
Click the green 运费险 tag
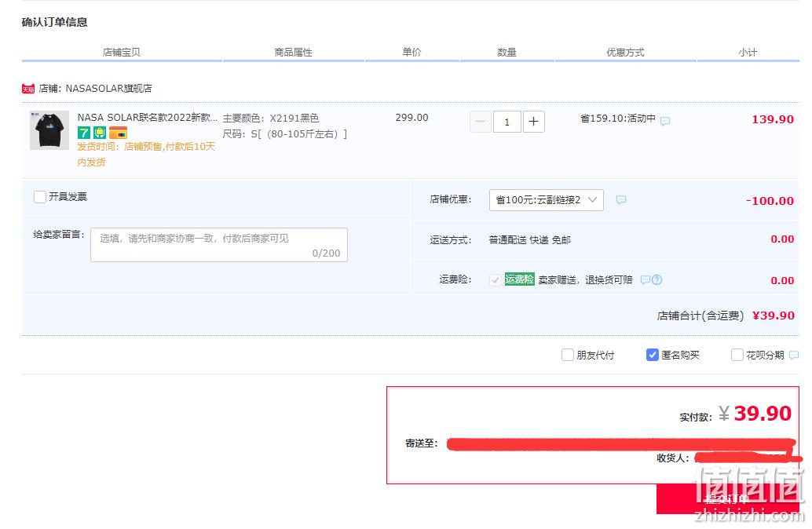click(x=519, y=279)
